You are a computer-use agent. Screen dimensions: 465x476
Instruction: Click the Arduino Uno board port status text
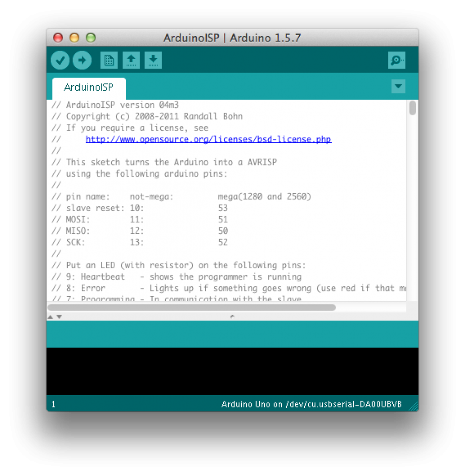(311, 404)
